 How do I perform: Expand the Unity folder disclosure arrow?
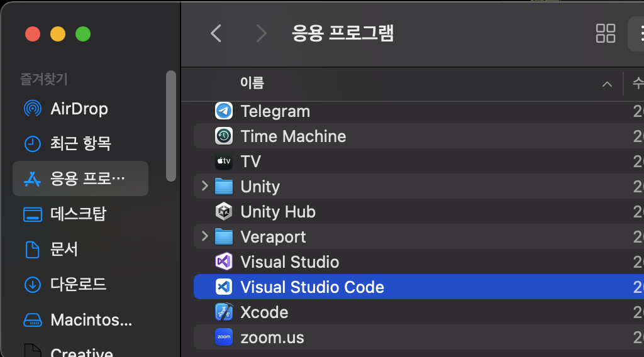pos(205,186)
